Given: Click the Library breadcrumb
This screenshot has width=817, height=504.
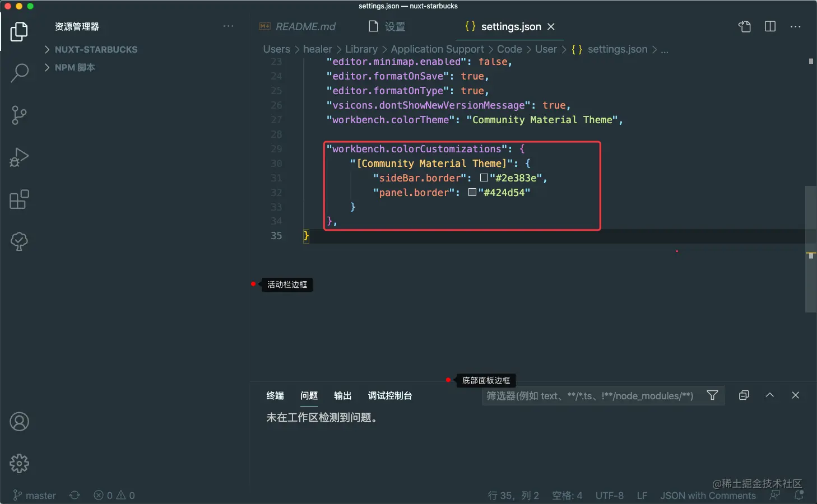Looking at the screenshot, I should pyautogui.click(x=361, y=49).
